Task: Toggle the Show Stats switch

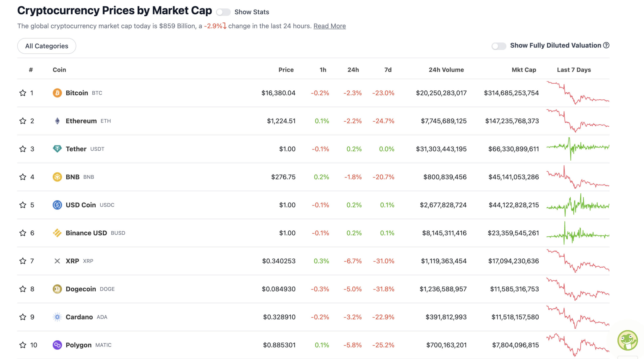Action: point(223,12)
